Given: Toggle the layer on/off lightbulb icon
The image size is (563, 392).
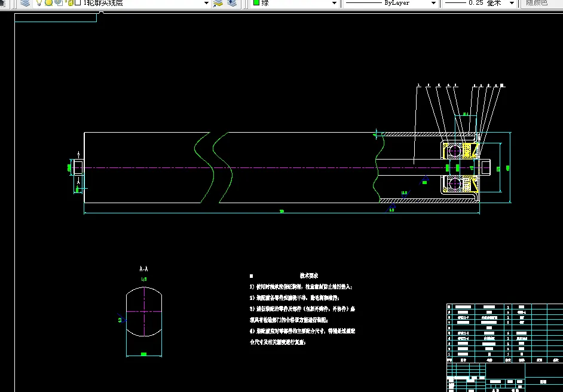Looking at the screenshot, I should [x=39, y=3].
